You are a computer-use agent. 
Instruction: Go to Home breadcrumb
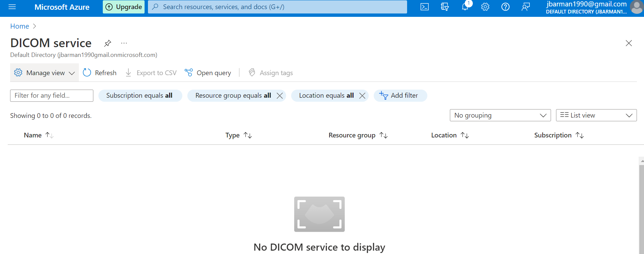20,26
